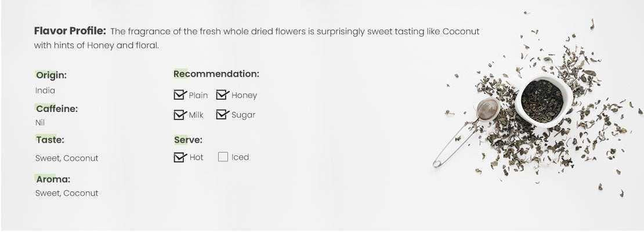The height and width of the screenshot is (232, 644).
Task: Toggle the Plain recommendation checkbox
Action: coord(179,95)
